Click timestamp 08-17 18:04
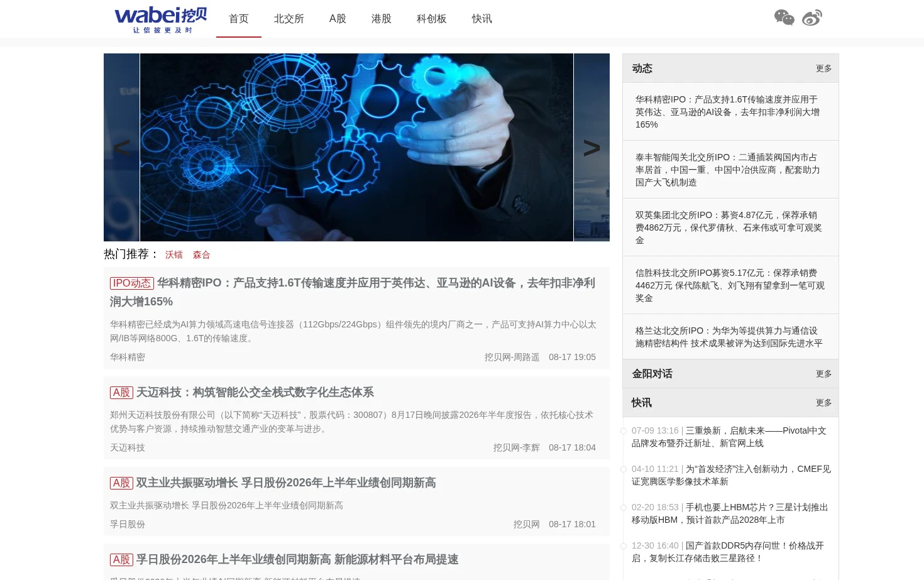This screenshot has height=580, width=924. 572,447
